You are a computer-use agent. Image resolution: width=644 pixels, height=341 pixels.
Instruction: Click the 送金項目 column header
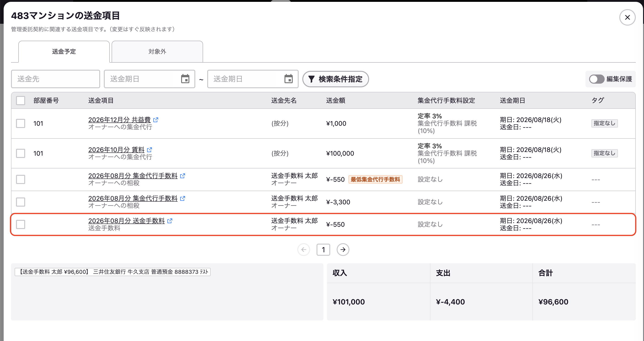(101, 101)
